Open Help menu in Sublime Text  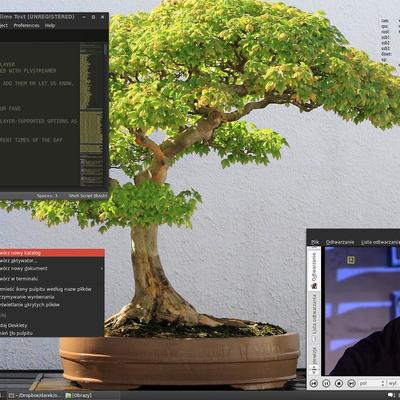pos(50,25)
